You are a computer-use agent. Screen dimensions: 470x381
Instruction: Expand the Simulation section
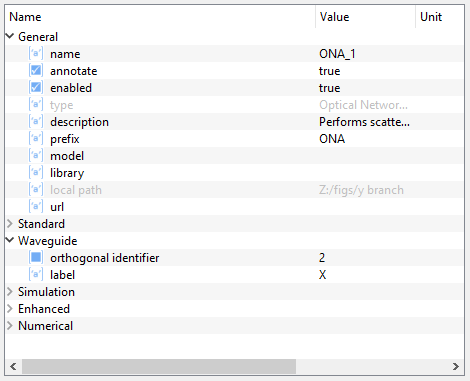click(10, 292)
